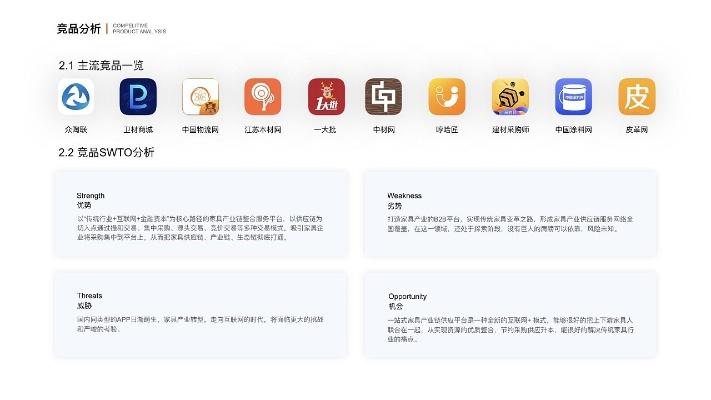Click the 皮革网 label under icon
The image size is (711, 400).
[636, 130]
